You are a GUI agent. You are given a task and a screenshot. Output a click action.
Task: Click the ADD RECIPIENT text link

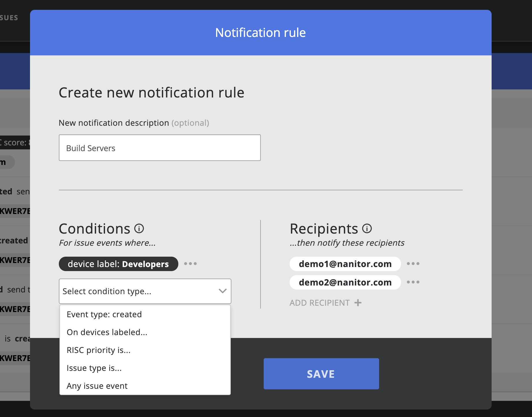[x=319, y=303]
